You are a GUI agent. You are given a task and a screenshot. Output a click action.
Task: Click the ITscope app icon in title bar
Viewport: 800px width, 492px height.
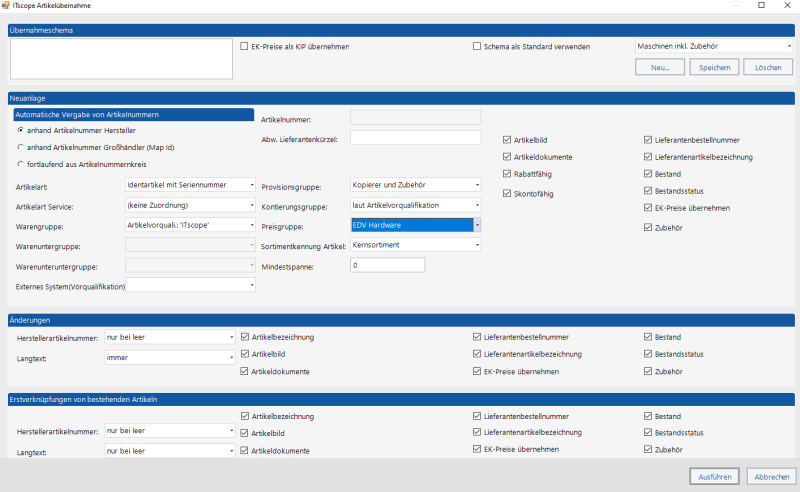[x=6, y=5]
